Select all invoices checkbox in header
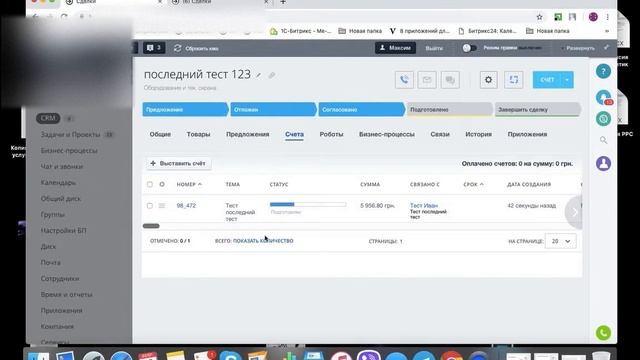Viewport: 640px width, 360px height. 150,184
